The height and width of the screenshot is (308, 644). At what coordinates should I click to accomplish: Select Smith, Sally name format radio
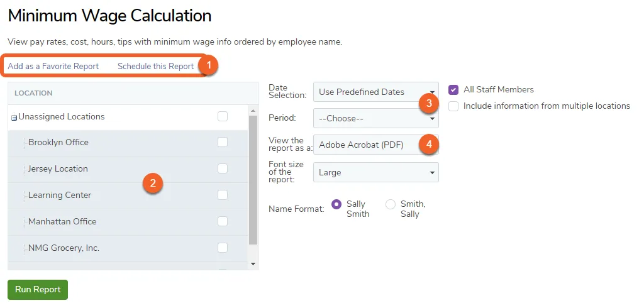pos(391,204)
